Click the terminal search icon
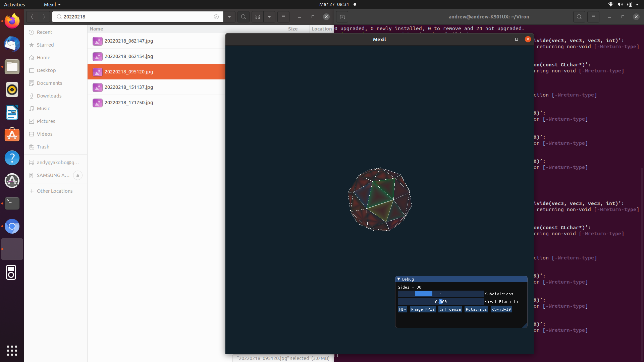This screenshot has height=362, width=644. [579, 17]
